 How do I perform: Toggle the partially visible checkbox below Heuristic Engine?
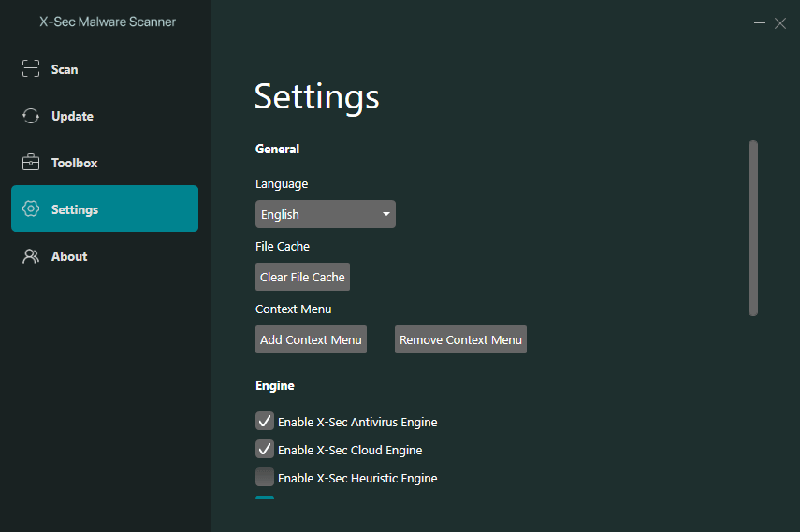point(265,497)
